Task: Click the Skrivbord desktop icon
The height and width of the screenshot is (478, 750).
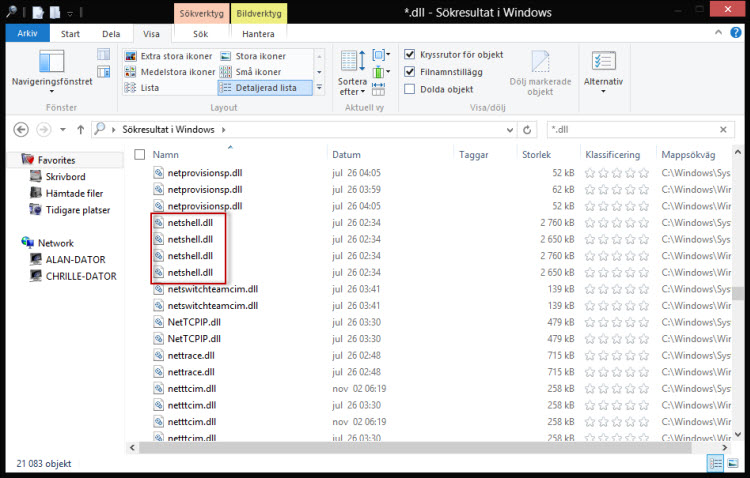Action: 35,177
